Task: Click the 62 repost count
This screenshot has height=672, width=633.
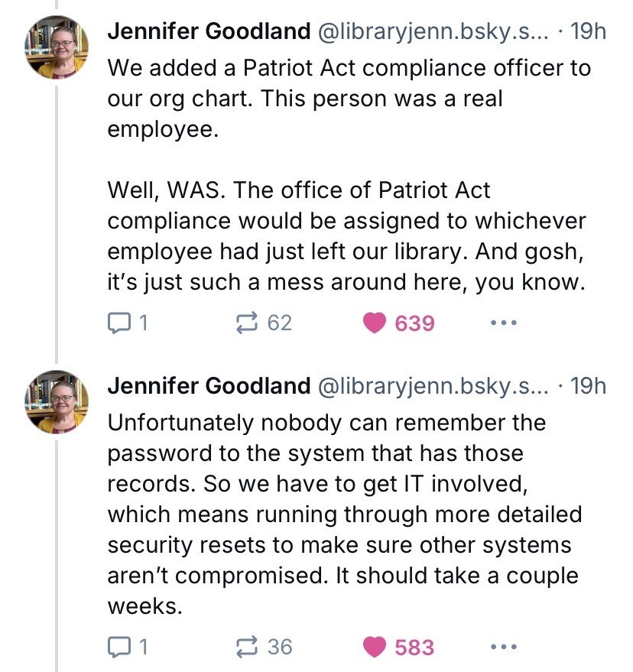Action: tap(280, 323)
